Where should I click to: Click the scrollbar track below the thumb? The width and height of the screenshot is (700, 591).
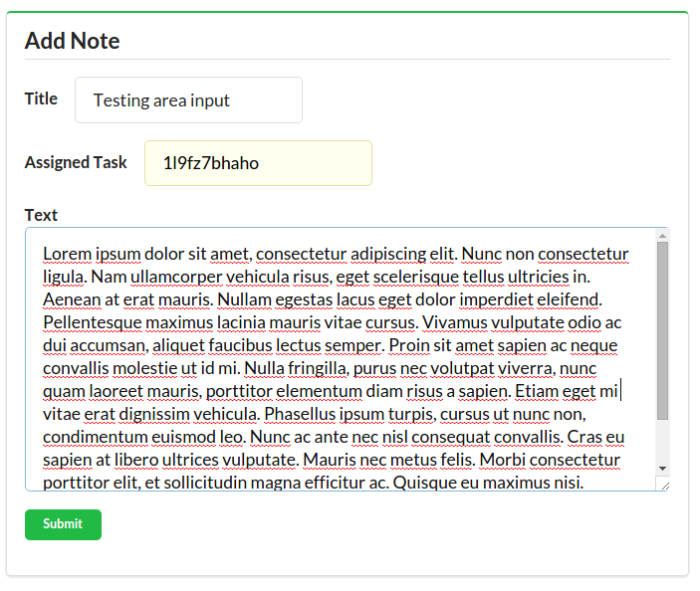(x=663, y=443)
